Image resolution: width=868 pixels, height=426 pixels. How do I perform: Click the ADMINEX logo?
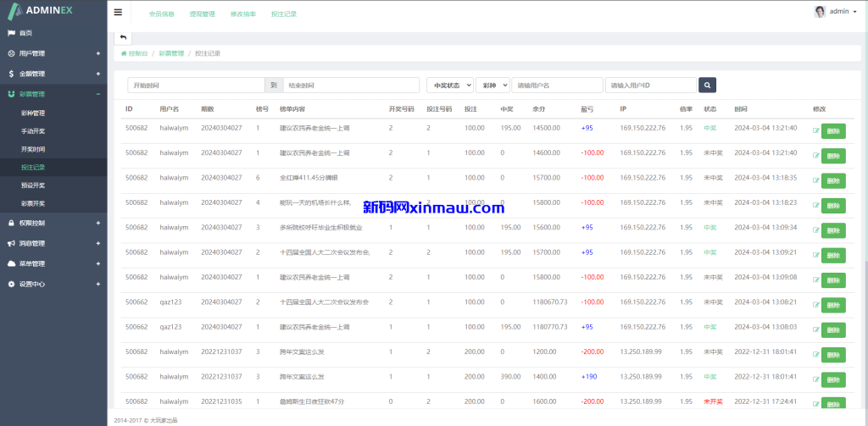40,10
